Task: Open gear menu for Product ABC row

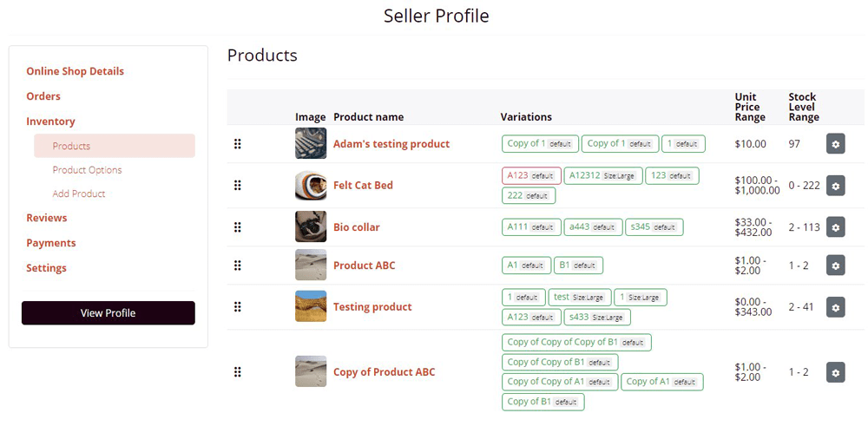Action: [x=835, y=266]
